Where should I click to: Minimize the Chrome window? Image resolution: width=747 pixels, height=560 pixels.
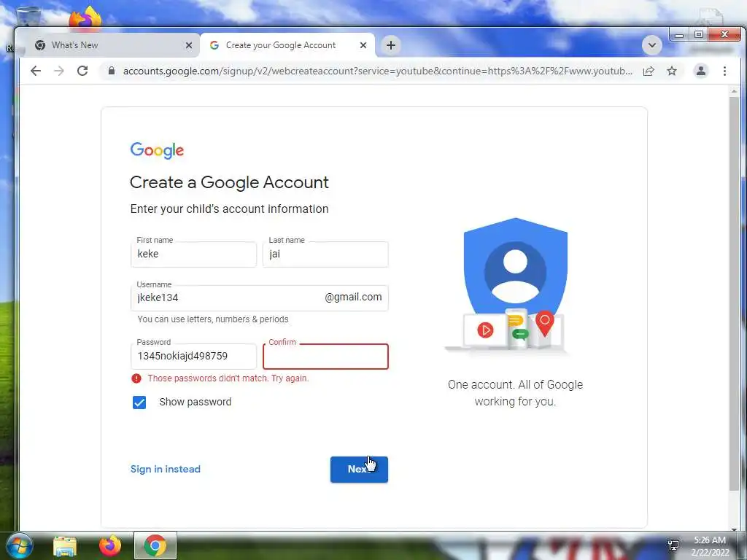[679, 35]
